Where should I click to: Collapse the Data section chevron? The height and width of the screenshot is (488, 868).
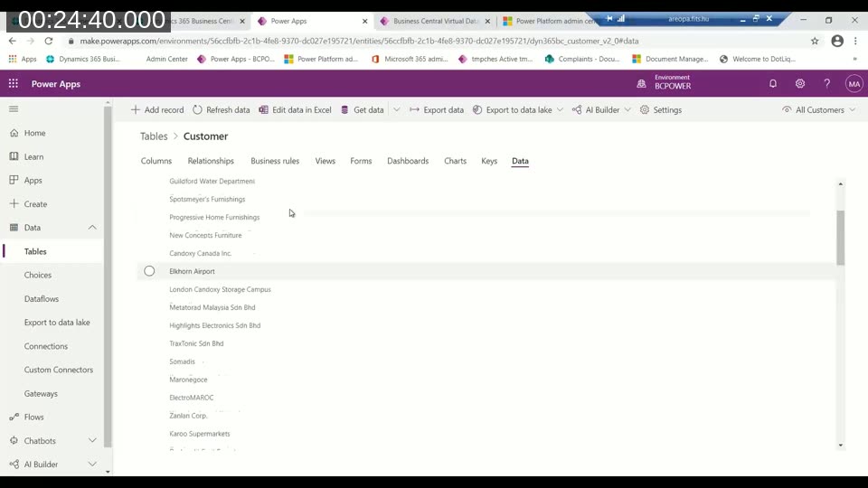pyautogui.click(x=92, y=228)
